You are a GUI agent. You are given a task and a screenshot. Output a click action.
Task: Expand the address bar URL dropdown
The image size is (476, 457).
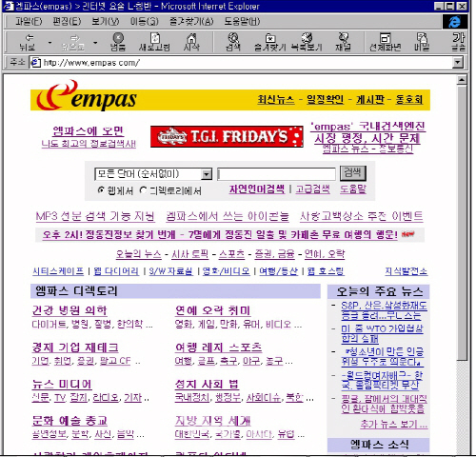[457, 63]
